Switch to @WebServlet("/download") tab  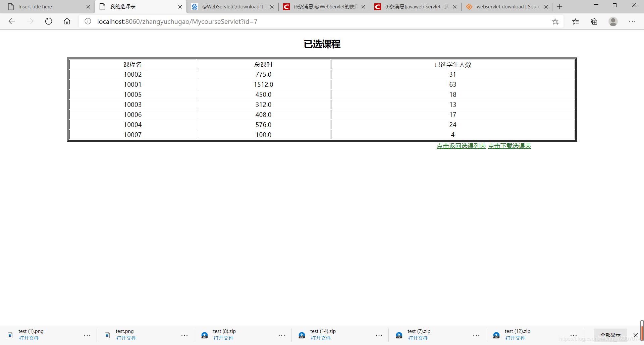(x=232, y=7)
